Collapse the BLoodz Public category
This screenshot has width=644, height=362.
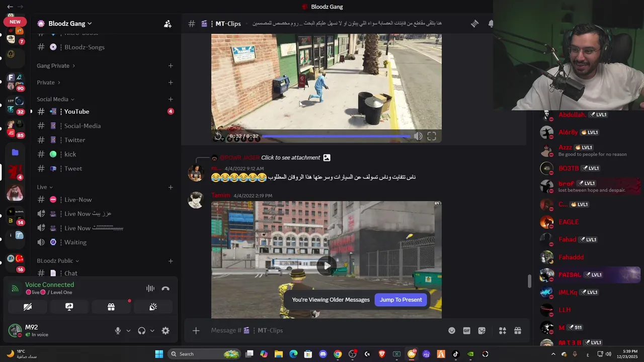(58, 261)
